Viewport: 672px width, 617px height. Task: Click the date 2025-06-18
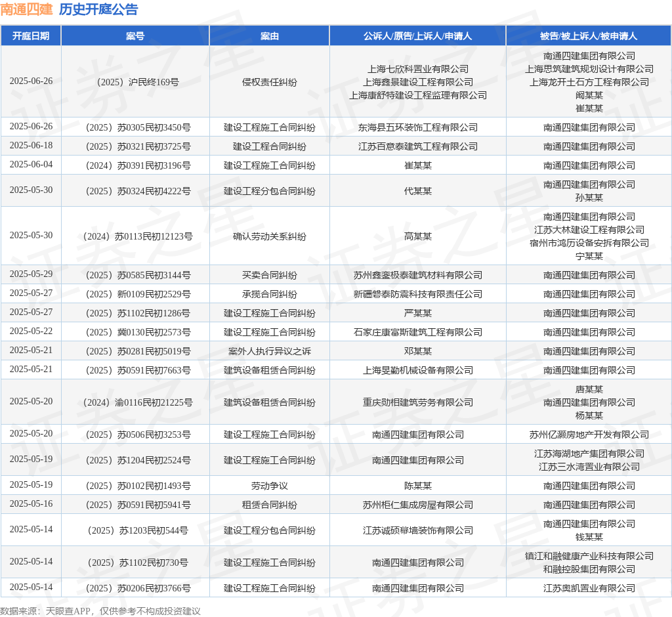click(31, 145)
